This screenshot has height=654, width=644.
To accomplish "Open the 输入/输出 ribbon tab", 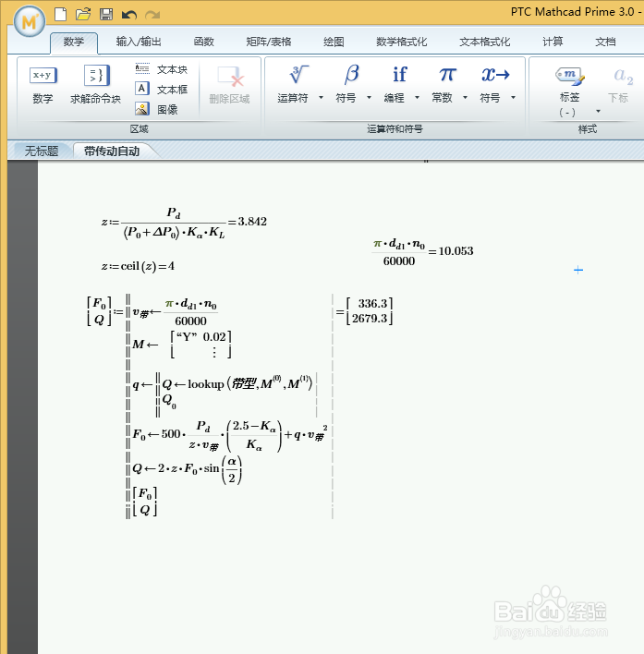I will tap(139, 42).
